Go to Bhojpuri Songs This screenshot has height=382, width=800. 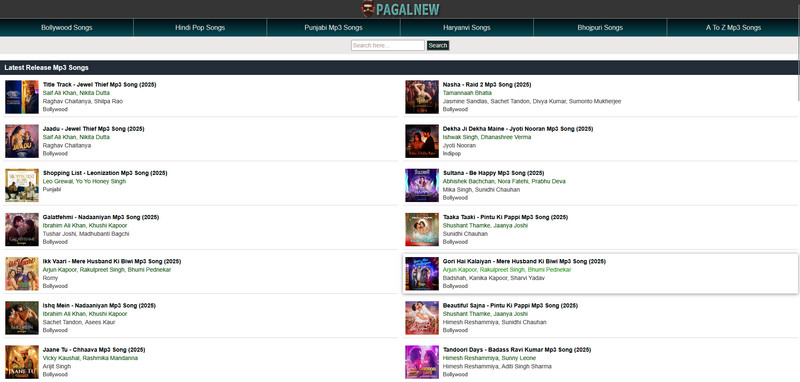pos(600,28)
